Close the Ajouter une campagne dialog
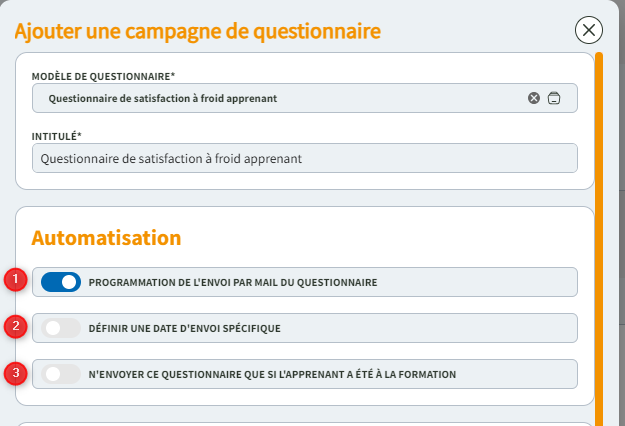625x426 pixels. 589,30
